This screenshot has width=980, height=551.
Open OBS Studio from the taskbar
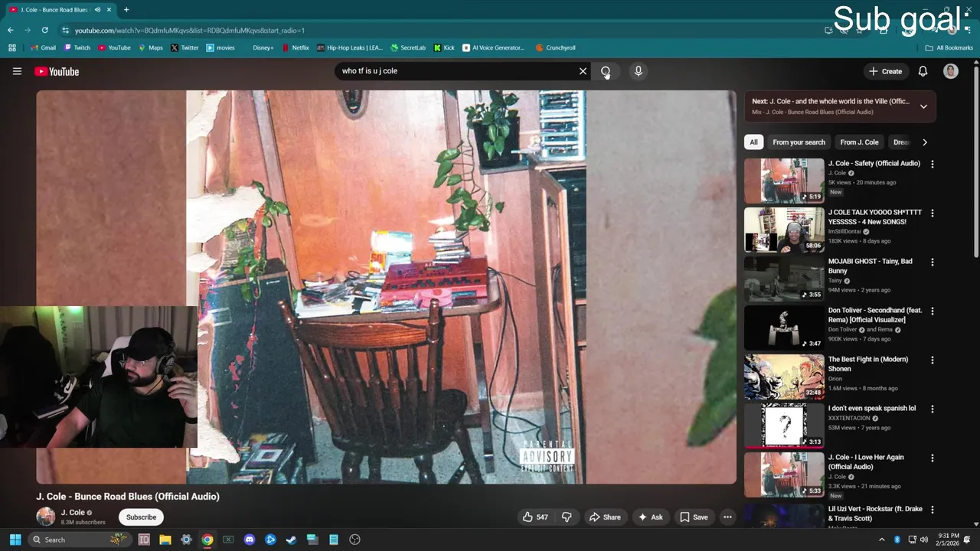(354, 540)
